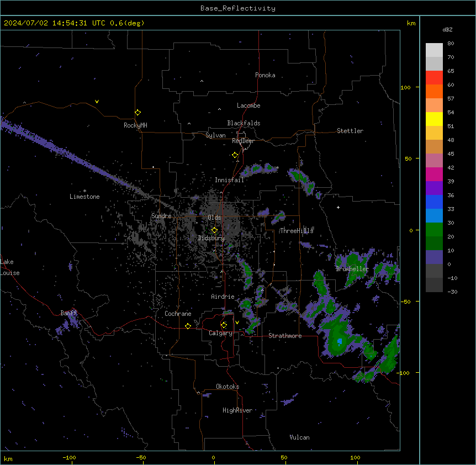
Task: Click the Stettler town label
Action: [350, 131]
